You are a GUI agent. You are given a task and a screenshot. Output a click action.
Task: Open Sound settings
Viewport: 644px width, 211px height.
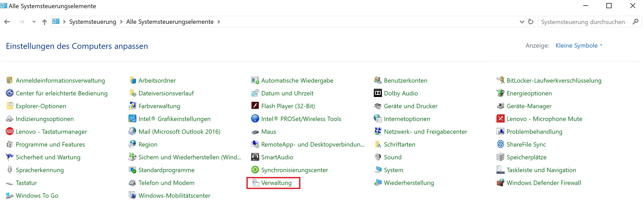(393, 157)
